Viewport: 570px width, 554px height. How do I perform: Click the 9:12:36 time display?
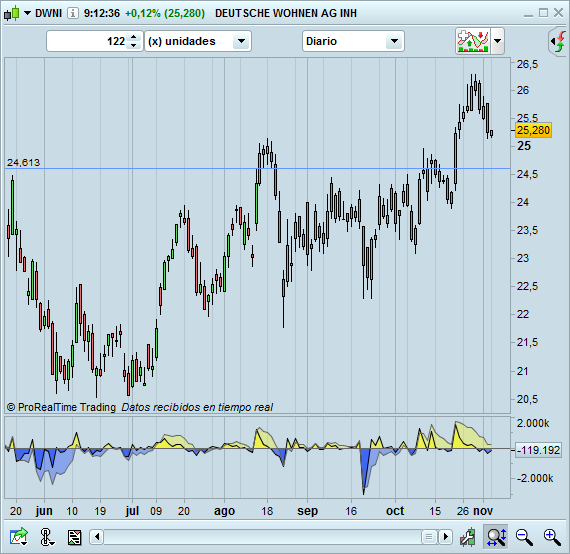(x=102, y=13)
